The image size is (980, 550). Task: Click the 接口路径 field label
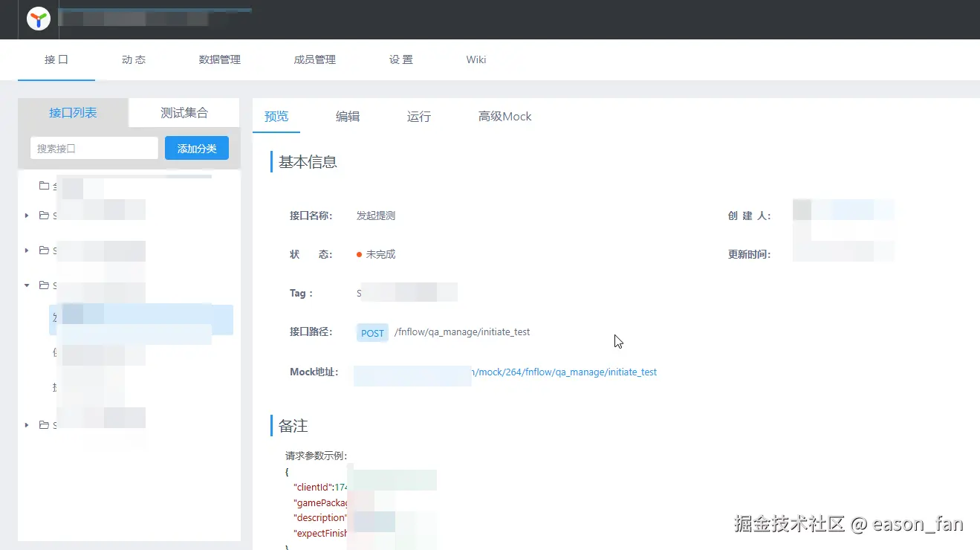[x=311, y=331]
